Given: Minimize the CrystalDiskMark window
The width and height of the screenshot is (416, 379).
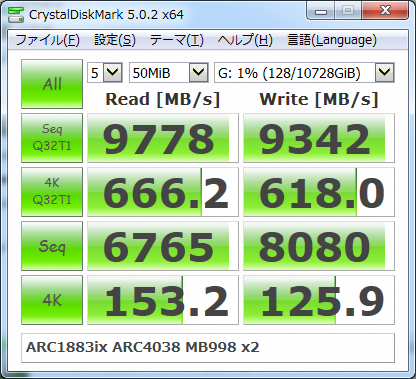Looking at the screenshot, I should [321, 11].
